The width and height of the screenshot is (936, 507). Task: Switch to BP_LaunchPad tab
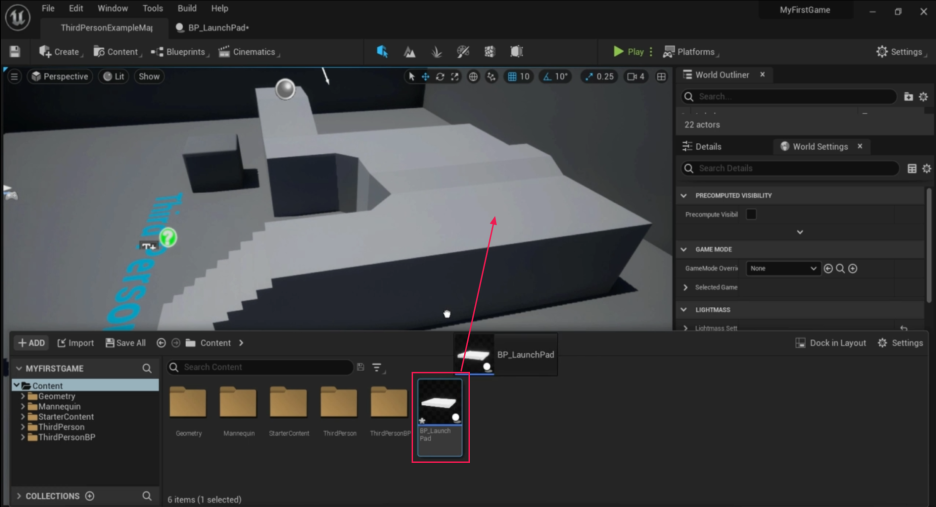212,27
